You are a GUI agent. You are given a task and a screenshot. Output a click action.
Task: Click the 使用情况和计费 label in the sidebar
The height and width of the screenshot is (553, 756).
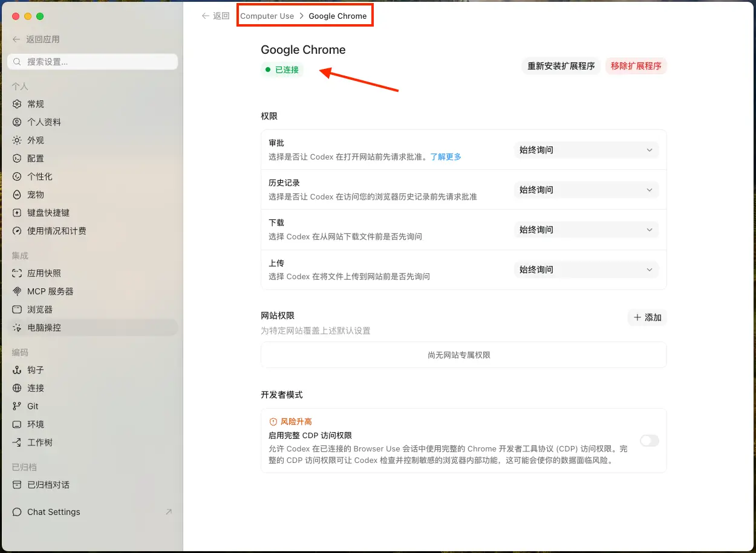click(57, 231)
